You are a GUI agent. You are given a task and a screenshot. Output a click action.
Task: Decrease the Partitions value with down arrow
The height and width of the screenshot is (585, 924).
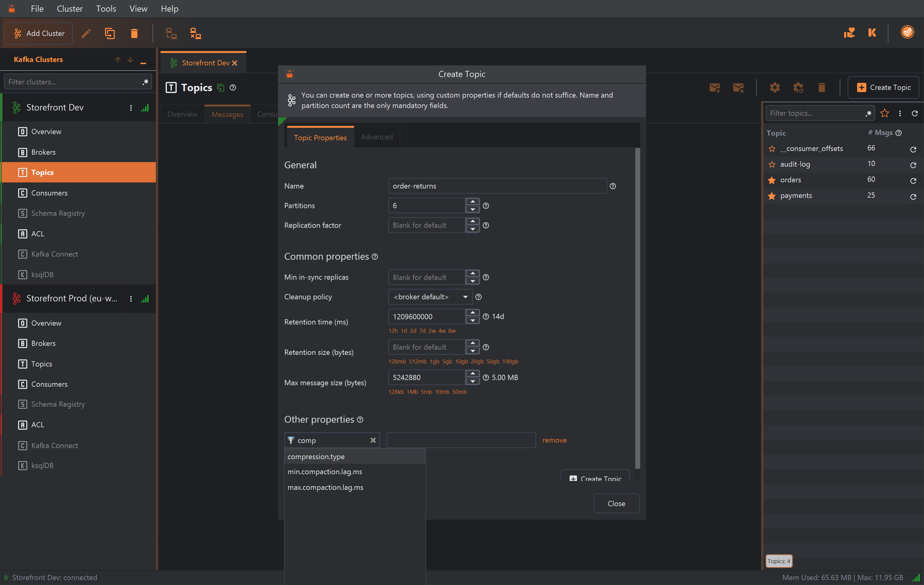pyautogui.click(x=473, y=210)
